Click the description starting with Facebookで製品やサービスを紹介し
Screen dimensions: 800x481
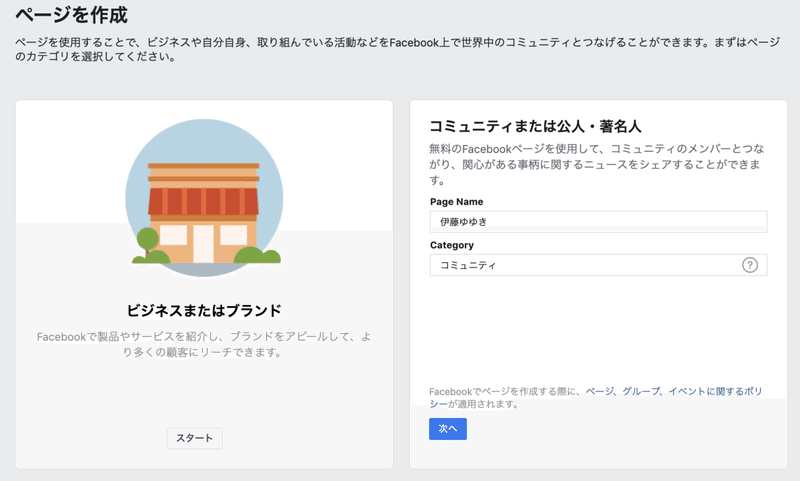coord(204,344)
